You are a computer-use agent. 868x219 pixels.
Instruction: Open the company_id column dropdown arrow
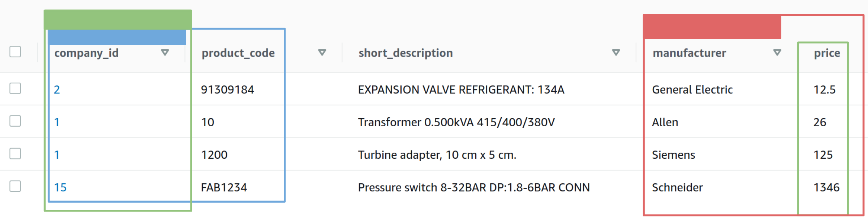tap(165, 53)
